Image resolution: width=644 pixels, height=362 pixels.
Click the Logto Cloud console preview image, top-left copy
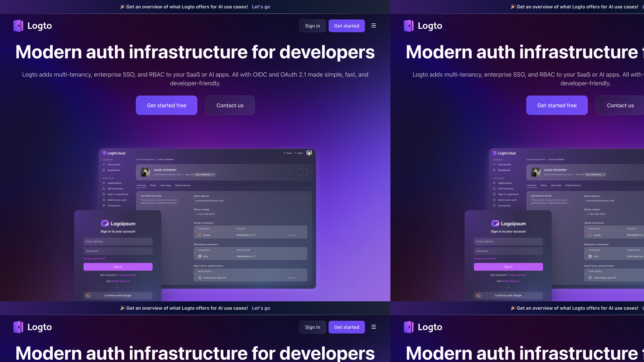[195, 225]
